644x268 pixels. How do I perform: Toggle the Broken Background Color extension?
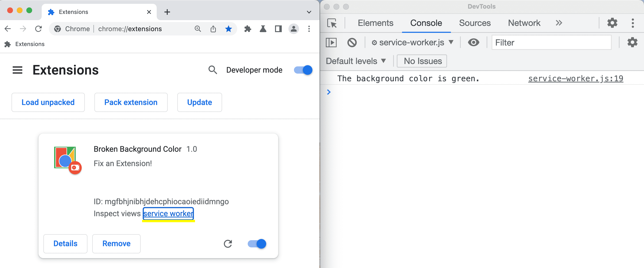(256, 243)
